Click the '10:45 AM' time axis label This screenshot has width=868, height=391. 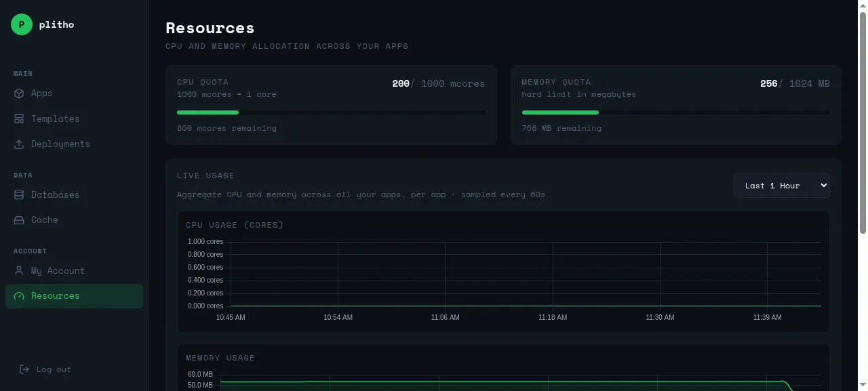pyautogui.click(x=231, y=317)
